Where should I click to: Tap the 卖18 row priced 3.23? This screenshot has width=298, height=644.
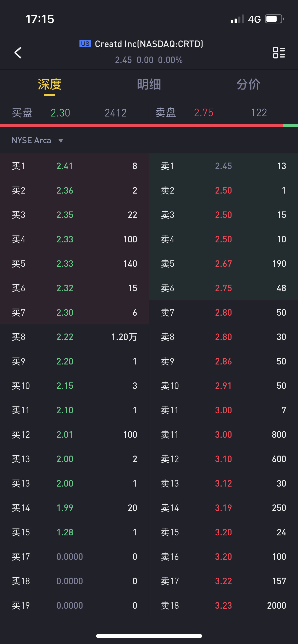coord(224,606)
